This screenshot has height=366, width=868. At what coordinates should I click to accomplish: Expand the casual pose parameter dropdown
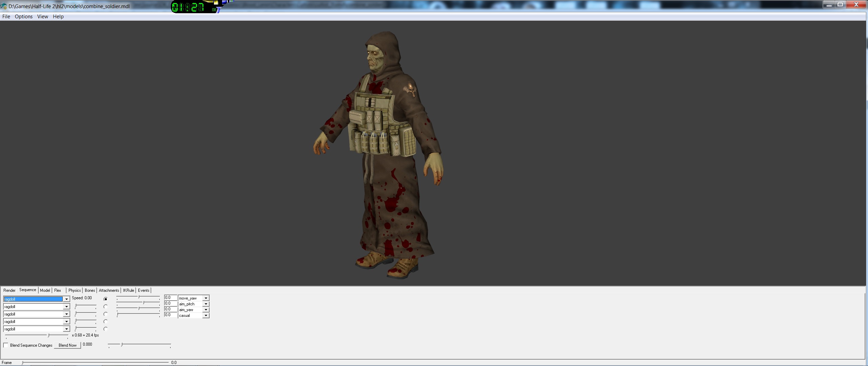pos(206,316)
